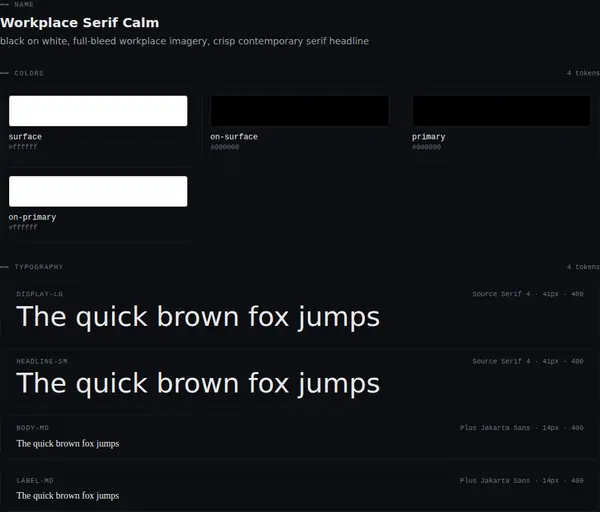The image size is (600, 512).
Task: Click the Source Serif 4 spec on HEADLINE-SM row
Action: 528,361
